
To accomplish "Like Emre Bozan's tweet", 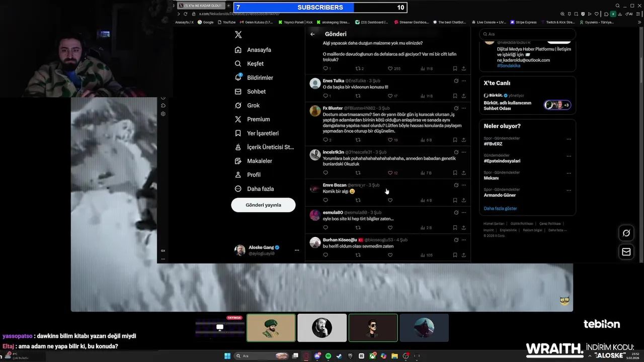I will pyautogui.click(x=390, y=200).
